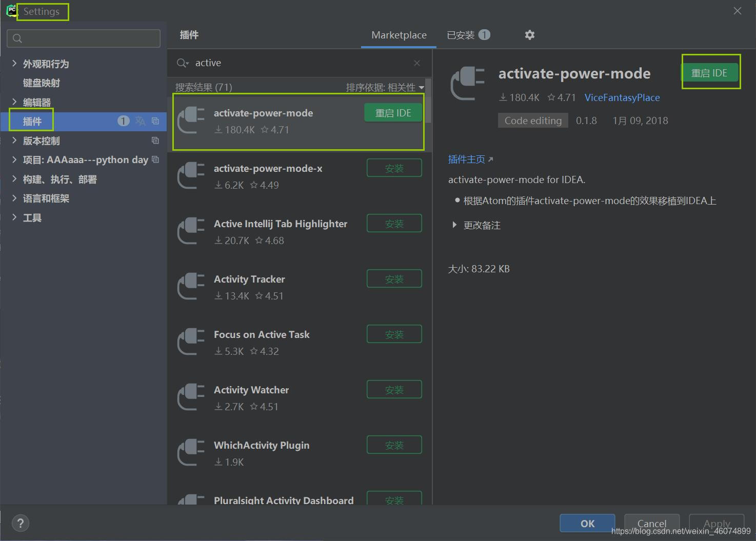Viewport: 756px width, 541px height.
Task: Click the plugin icon of Focus on Active Task
Action: pos(191,342)
